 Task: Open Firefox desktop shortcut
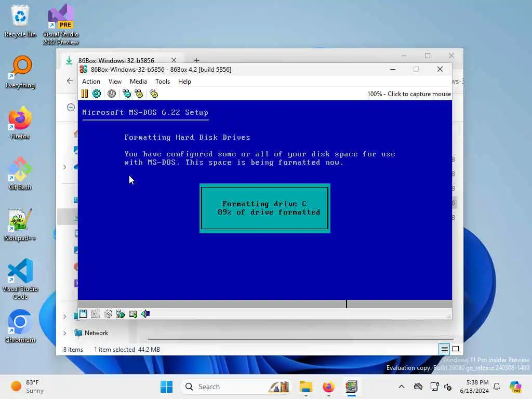20,123
